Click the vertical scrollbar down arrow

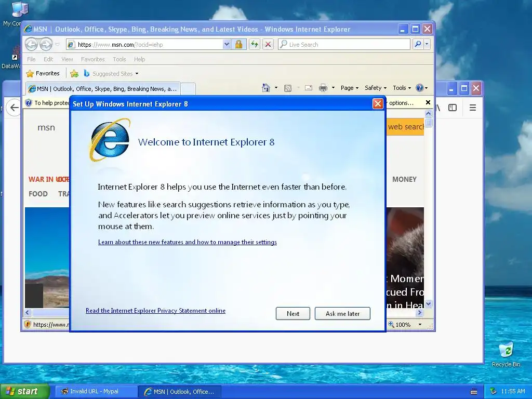point(428,303)
